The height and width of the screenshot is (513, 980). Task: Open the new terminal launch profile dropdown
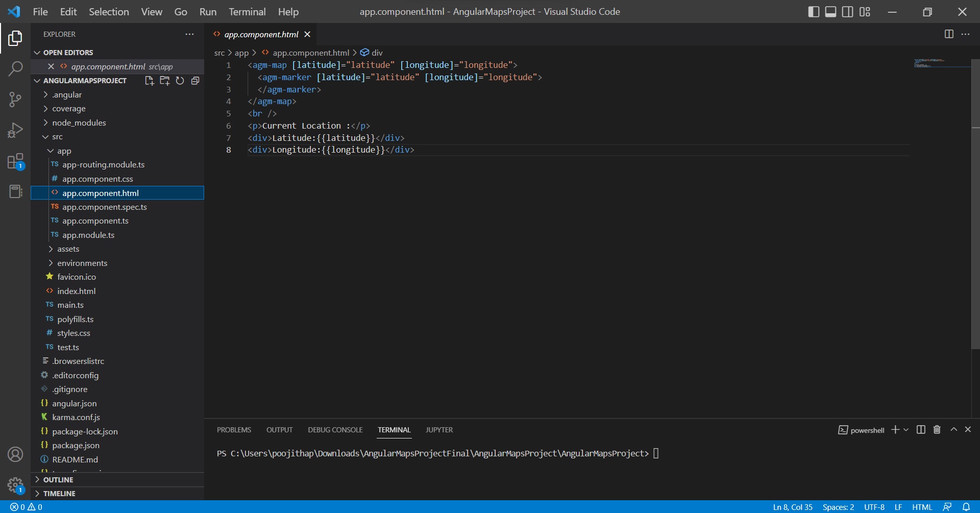tap(906, 430)
